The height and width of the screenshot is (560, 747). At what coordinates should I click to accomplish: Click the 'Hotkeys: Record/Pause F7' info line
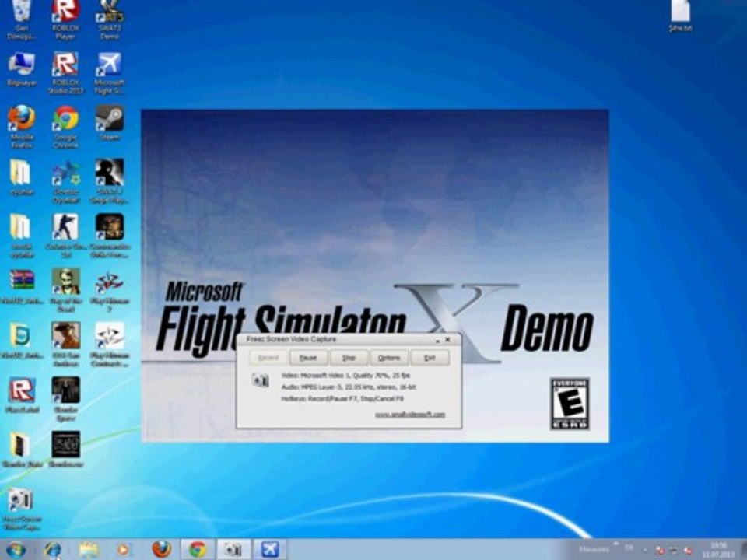pos(342,398)
